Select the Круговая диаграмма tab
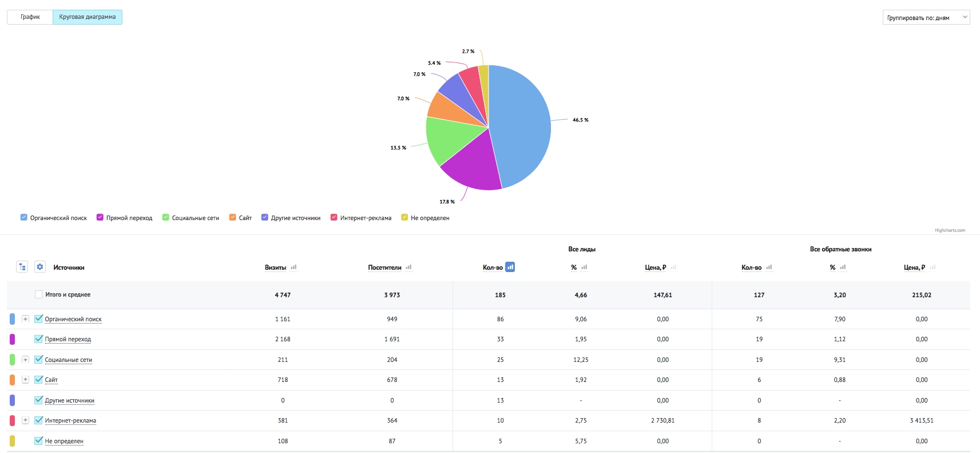 88,17
